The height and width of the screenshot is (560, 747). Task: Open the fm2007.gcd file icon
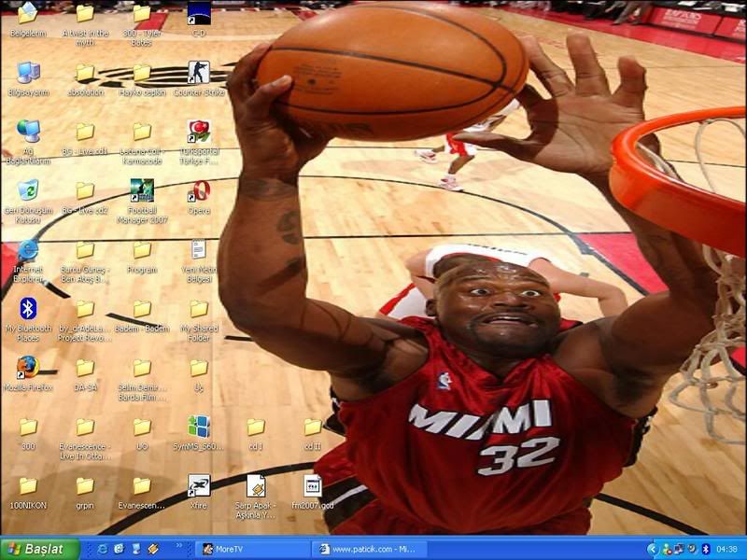[x=313, y=485]
